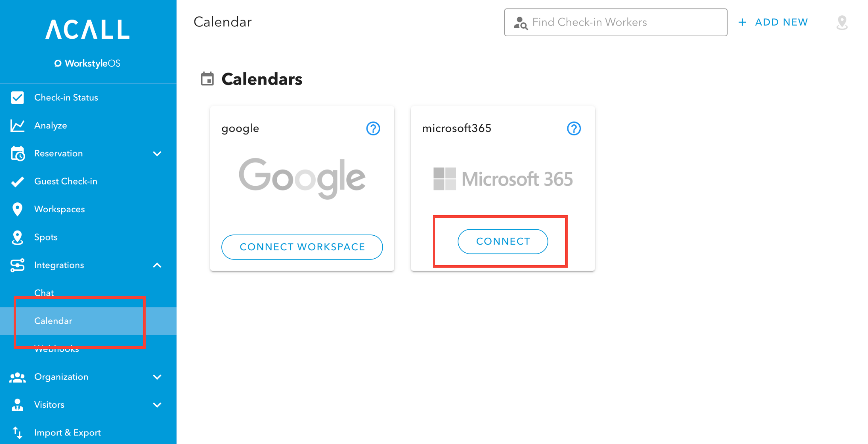The image size is (868, 444).
Task: Select the Spots location icon
Action: (18, 237)
